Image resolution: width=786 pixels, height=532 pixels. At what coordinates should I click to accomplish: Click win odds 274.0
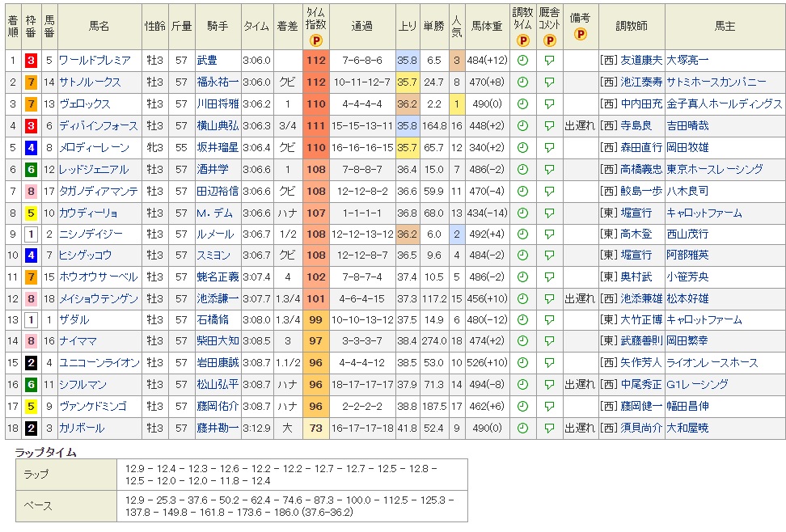pyautogui.click(x=433, y=341)
